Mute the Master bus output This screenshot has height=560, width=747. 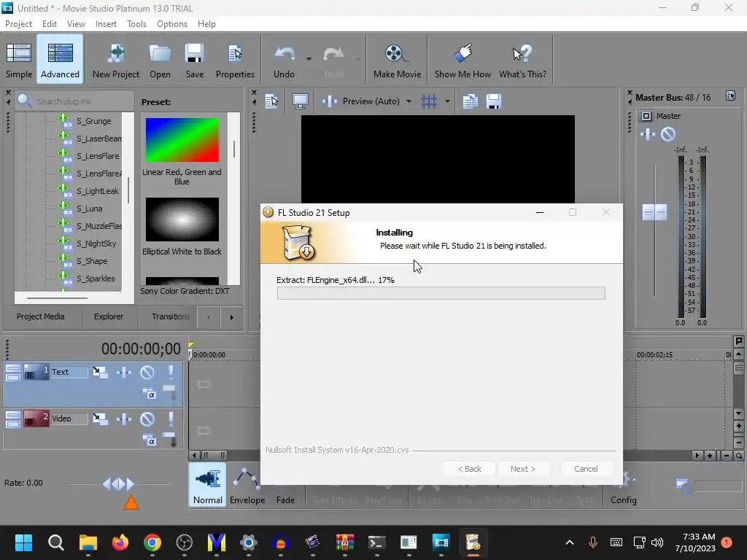pos(668,134)
